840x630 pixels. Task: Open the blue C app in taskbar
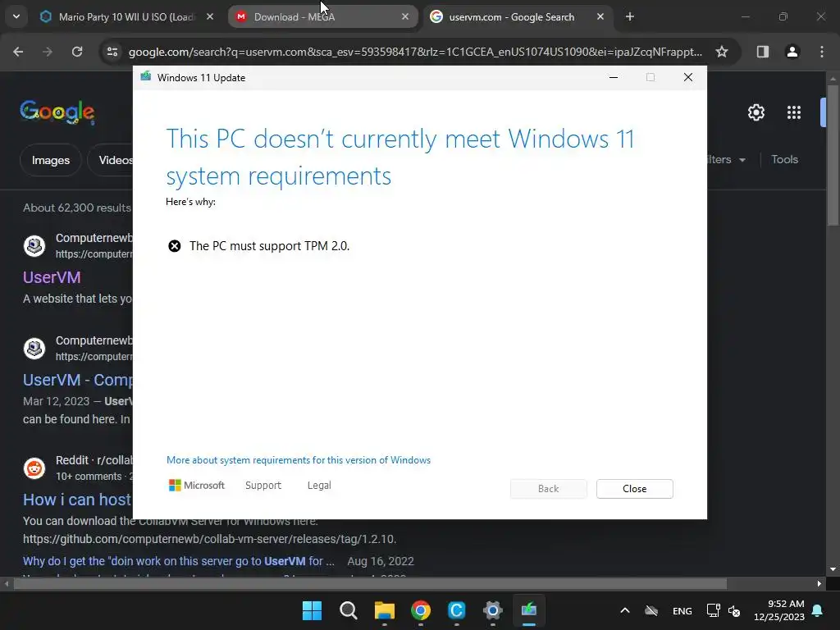click(x=456, y=610)
